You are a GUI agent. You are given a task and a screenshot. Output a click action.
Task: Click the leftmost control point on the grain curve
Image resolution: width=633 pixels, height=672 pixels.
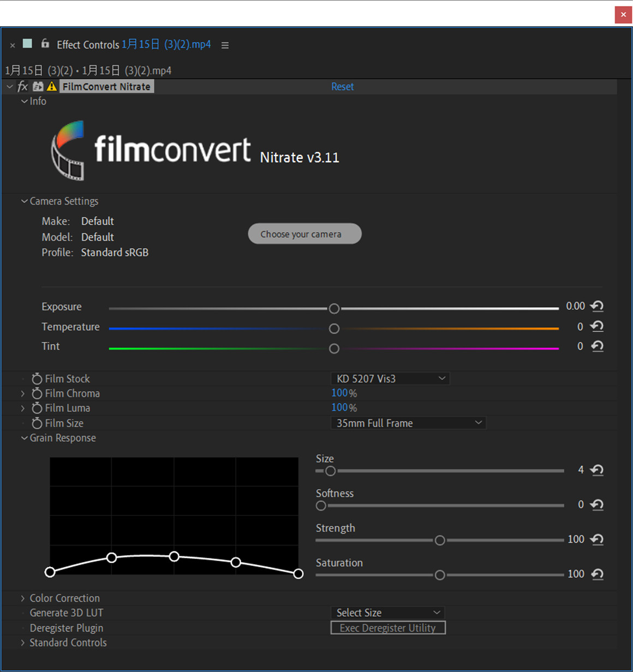(50, 572)
